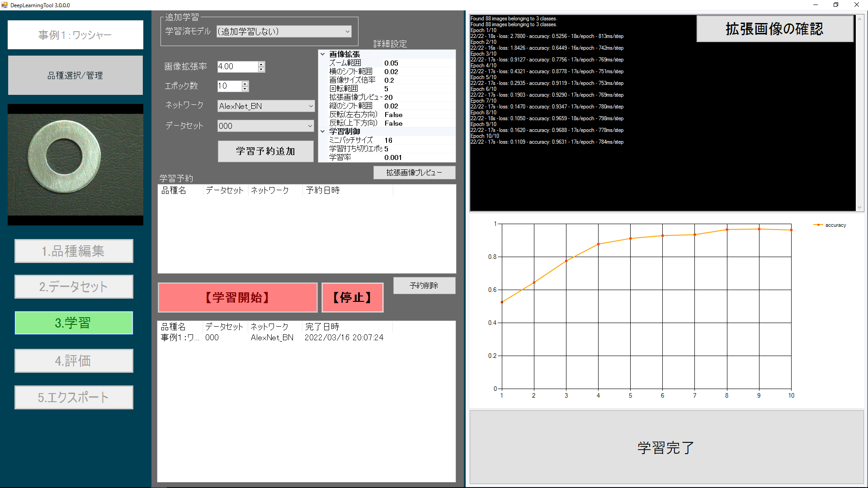Image resolution: width=868 pixels, height=488 pixels.
Task: Switch to the 4.評価 step
Action: (x=74, y=361)
